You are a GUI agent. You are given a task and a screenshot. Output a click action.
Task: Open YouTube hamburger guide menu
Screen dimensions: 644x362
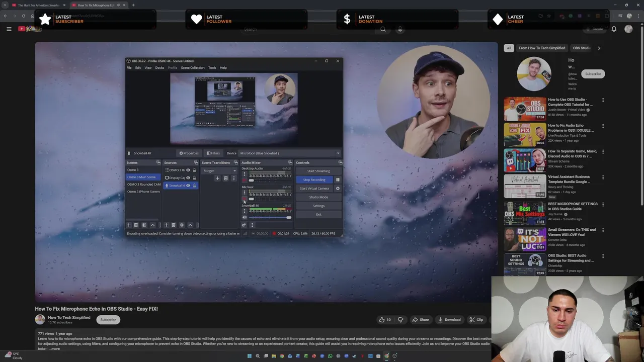tap(9, 29)
